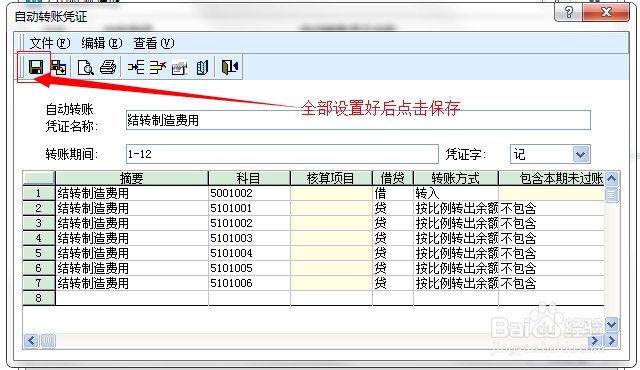
Task: Select row header 3 in the grid
Action: pos(39,223)
